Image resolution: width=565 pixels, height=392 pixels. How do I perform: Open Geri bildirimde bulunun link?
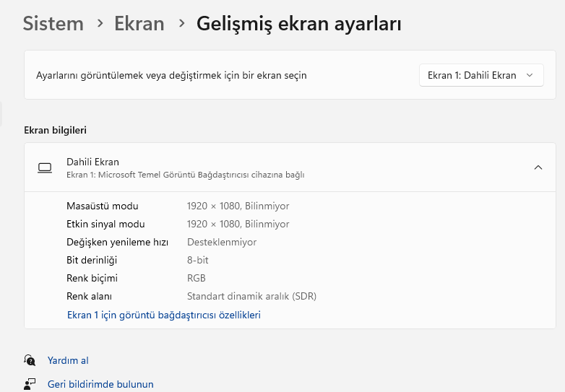click(x=100, y=384)
